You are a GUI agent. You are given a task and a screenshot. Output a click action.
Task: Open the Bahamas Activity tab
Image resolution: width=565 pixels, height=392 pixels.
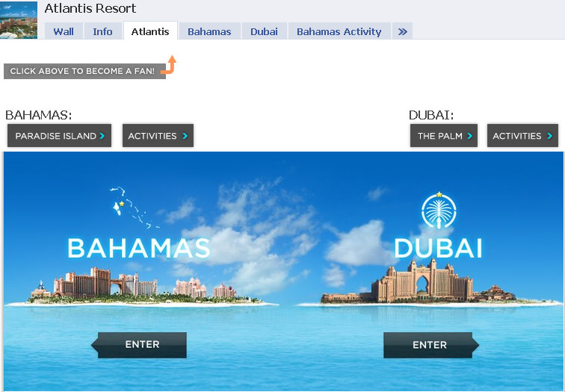[x=339, y=31]
